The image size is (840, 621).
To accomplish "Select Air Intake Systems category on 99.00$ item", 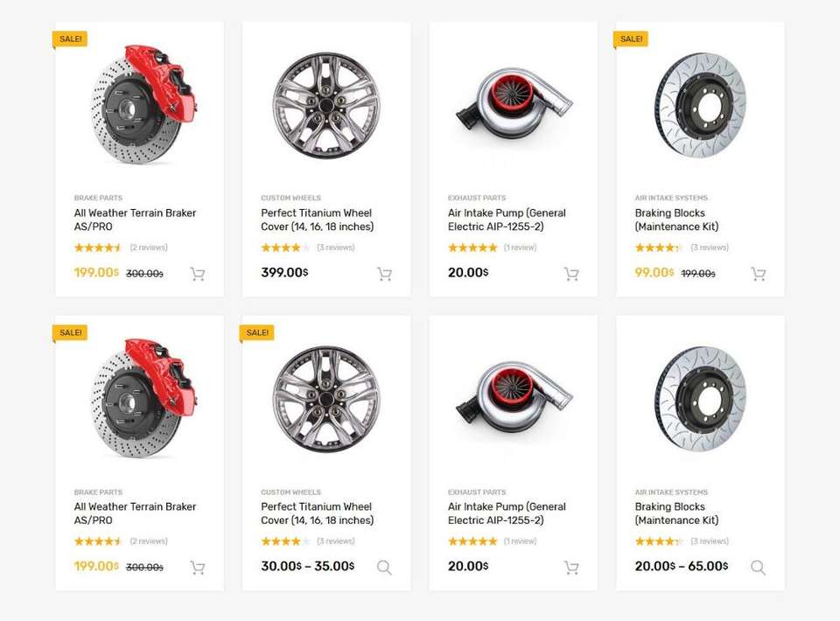I will click(x=671, y=199).
